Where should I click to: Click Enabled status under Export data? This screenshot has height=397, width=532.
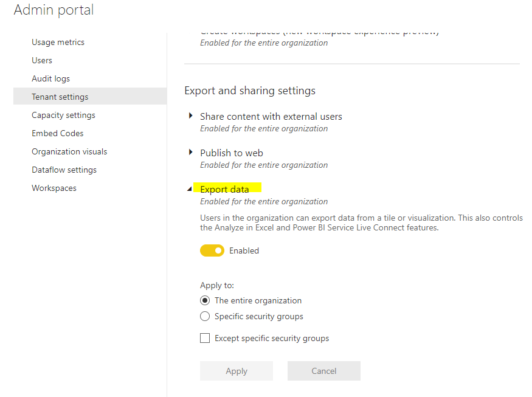click(264, 202)
